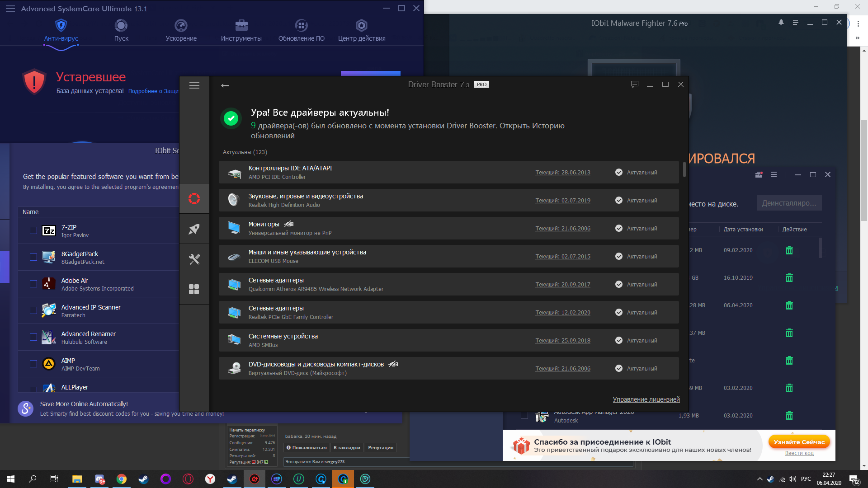Viewport: 868px width, 488px height.
Task: Open the Управление лицензией link
Action: (x=646, y=399)
